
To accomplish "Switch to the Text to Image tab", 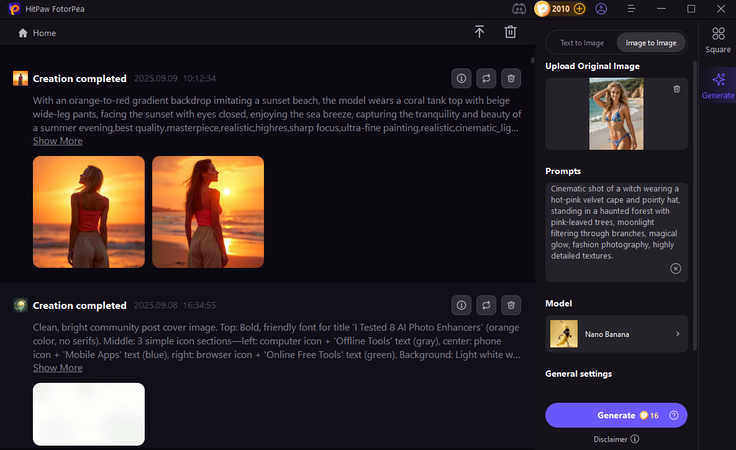I will (x=581, y=43).
